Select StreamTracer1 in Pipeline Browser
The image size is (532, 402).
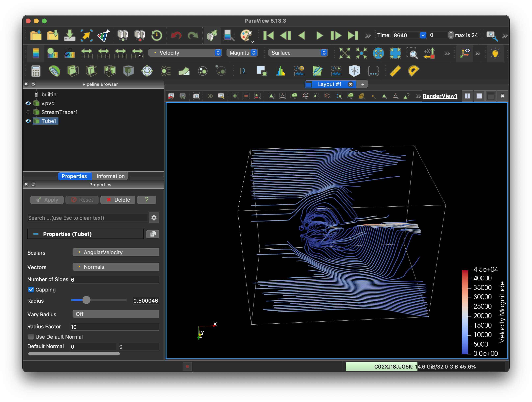pyautogui.click(x=59, y=112)
